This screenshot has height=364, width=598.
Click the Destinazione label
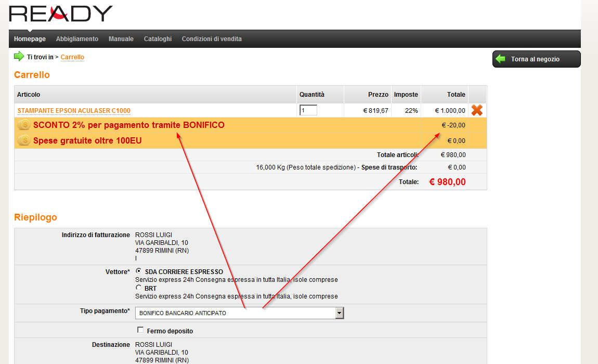pos(111,345)
